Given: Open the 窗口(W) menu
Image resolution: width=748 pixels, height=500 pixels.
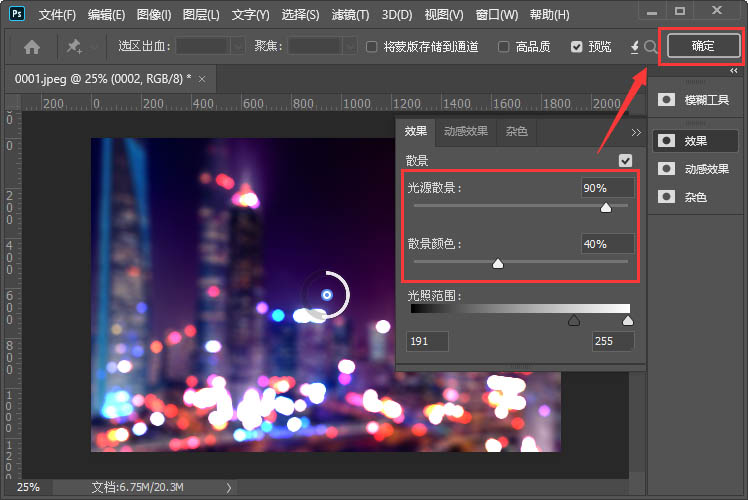Looking at the screenshot, I should 497,15.
